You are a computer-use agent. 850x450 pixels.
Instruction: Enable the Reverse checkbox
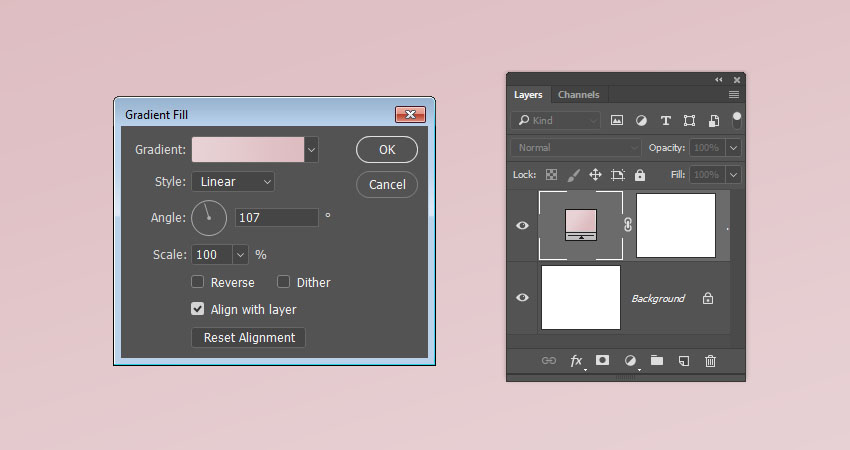pyautogui.click(x=198, y=283)
